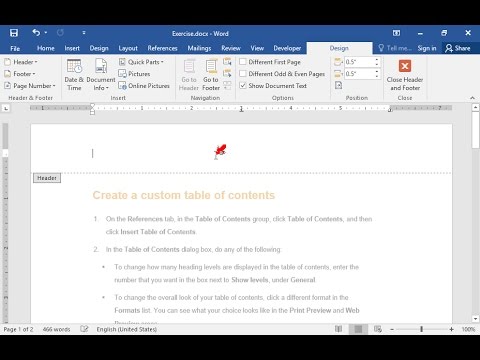Click Insert Alignment Tab icon

coord(338,85)
